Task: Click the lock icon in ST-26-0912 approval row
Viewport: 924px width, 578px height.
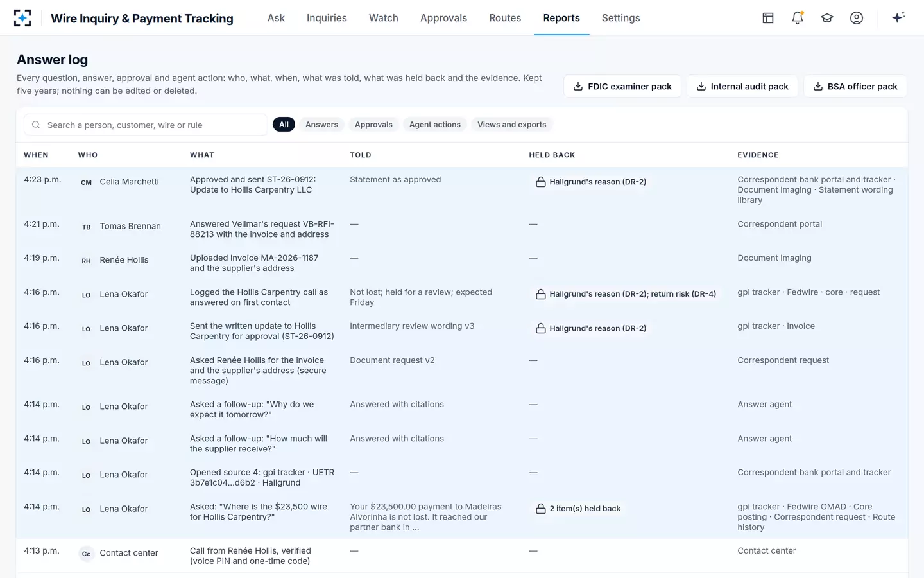Action: point(541,328)
